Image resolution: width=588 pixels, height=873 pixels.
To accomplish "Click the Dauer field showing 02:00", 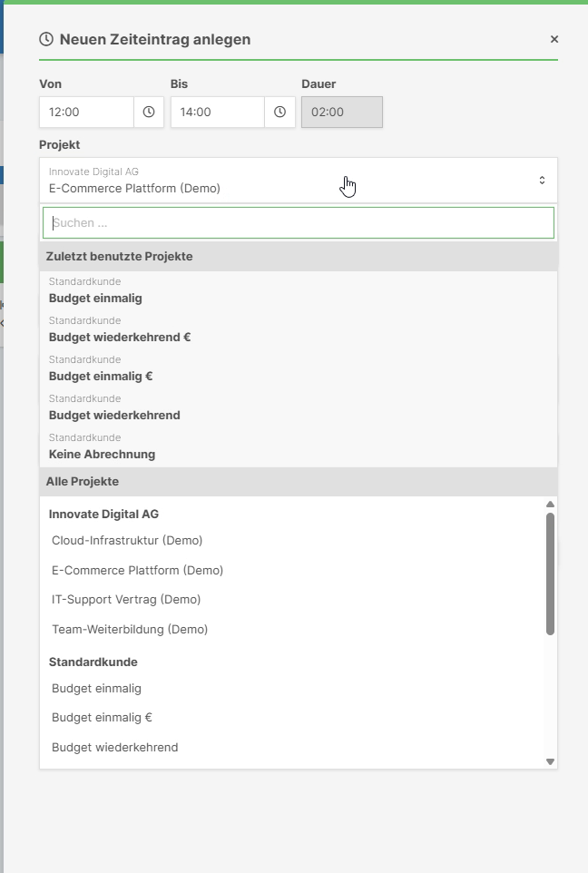I will (x=341, y=113).
